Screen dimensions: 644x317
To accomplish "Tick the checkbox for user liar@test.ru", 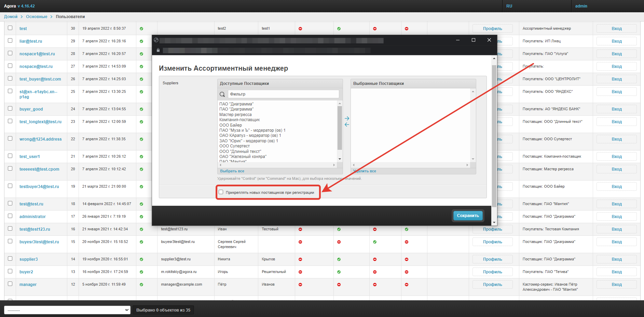I will pos(10,41).
